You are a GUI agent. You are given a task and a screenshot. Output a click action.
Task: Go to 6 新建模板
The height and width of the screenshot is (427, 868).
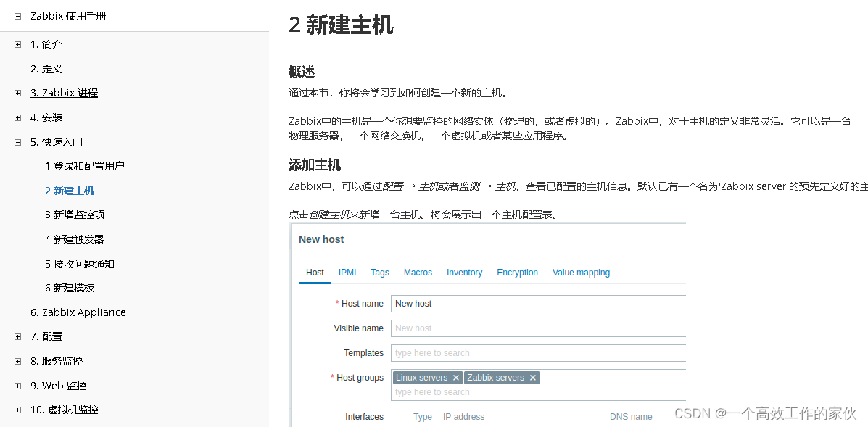(x=70, y=288)
